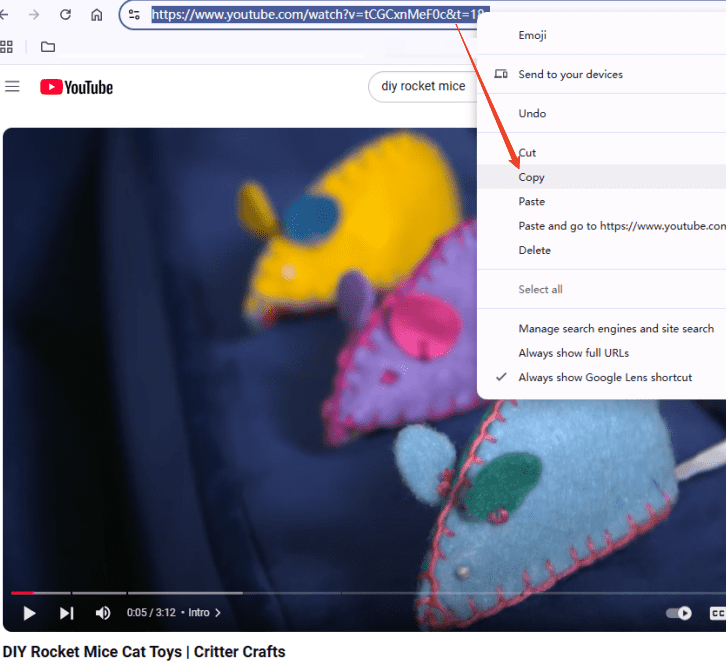Toggle Always show Google Lens shortcut
This screenshot has height=662, width=726.
604,377
